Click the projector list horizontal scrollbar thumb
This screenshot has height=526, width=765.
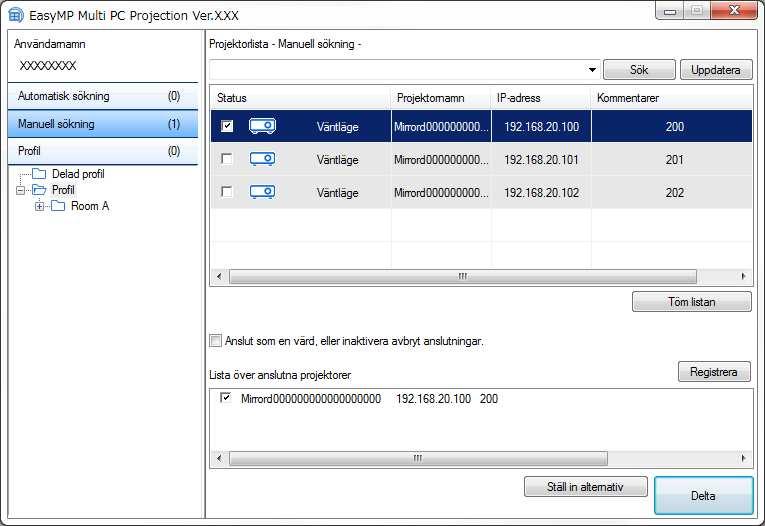(463, 276)
